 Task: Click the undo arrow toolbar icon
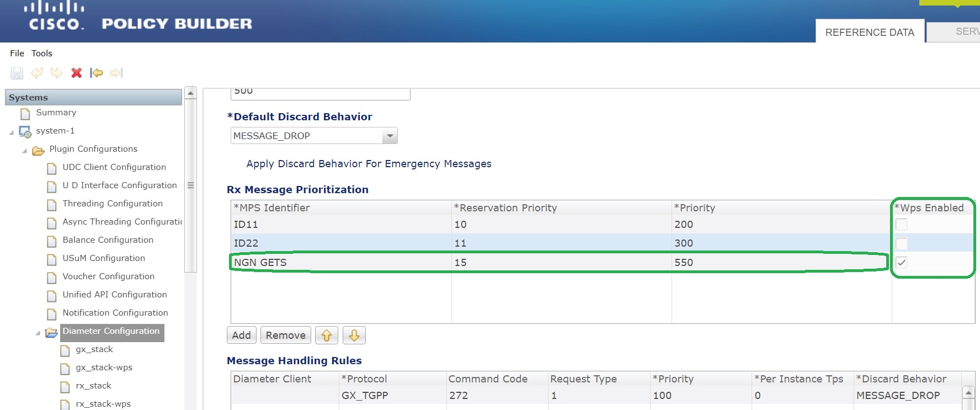(37, 73)
